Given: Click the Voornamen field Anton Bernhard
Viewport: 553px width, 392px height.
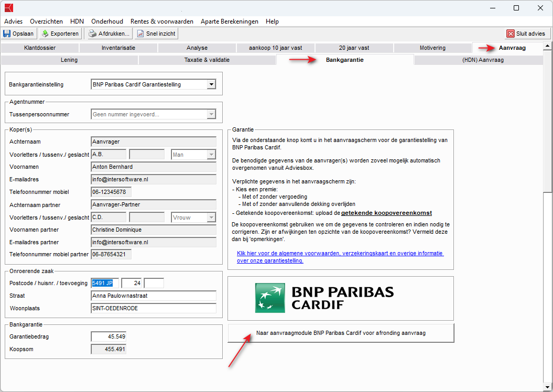Looking at the screenshot, I should pyautogui.click(x=154, y=167).
